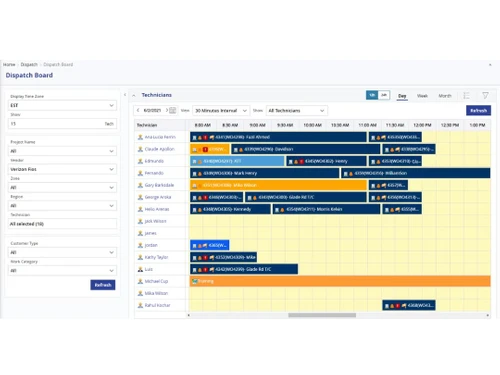Go to previous date arrow
The height and width of the screenshot is (375, 500).
[x=138, y=110]
